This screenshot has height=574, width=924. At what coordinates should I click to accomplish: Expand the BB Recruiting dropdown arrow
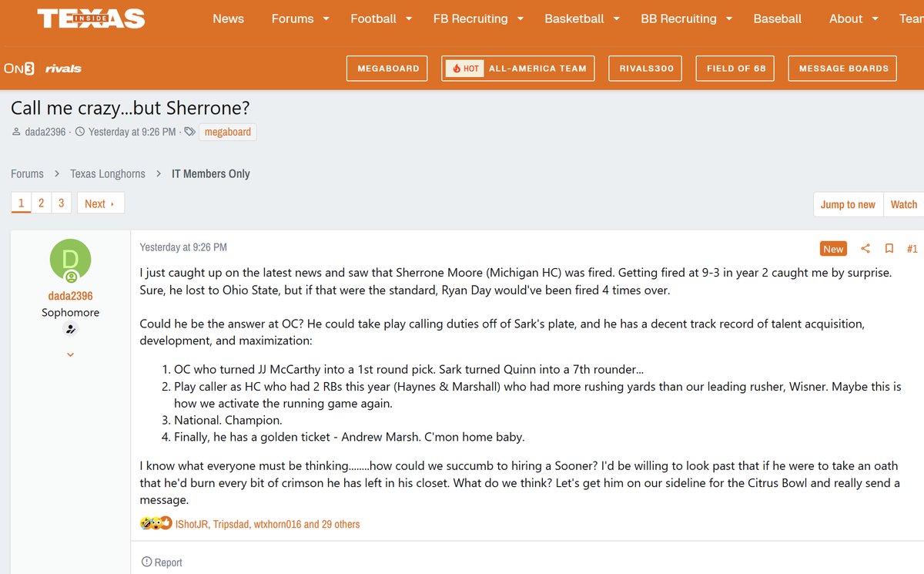[x=728, y=18]
